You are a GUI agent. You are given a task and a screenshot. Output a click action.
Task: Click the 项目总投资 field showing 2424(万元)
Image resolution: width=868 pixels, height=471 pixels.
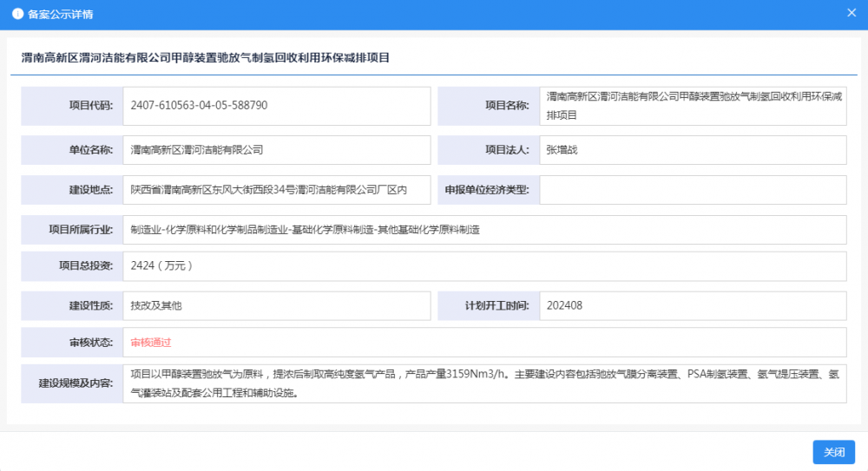coord(484,266)
